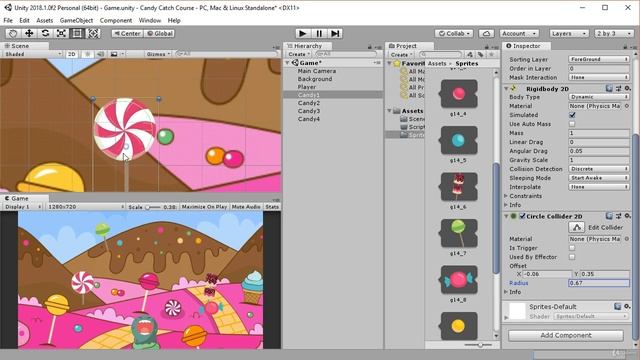
Task: Select the g14_5 blue candy sprite
Action: point(459,140)
